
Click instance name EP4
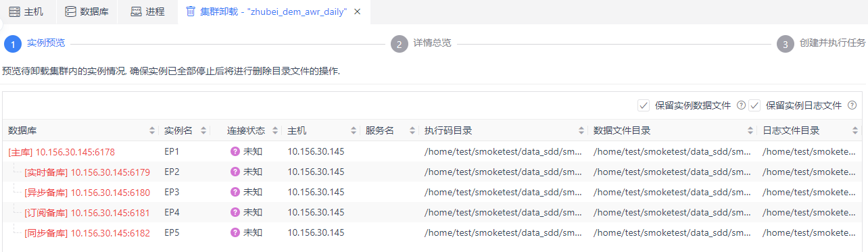[x=172, y=212]
